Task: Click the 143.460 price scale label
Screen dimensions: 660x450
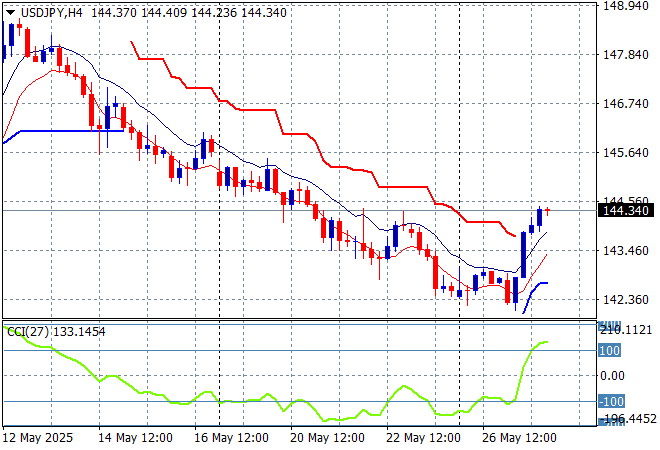Action: pyautogui.click(x=624, y=251)
